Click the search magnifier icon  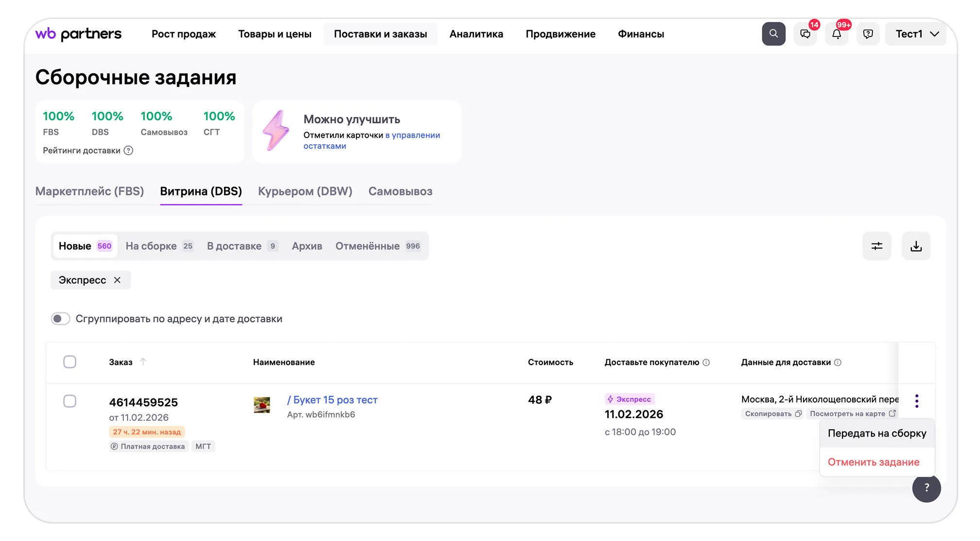pos(773,34)
